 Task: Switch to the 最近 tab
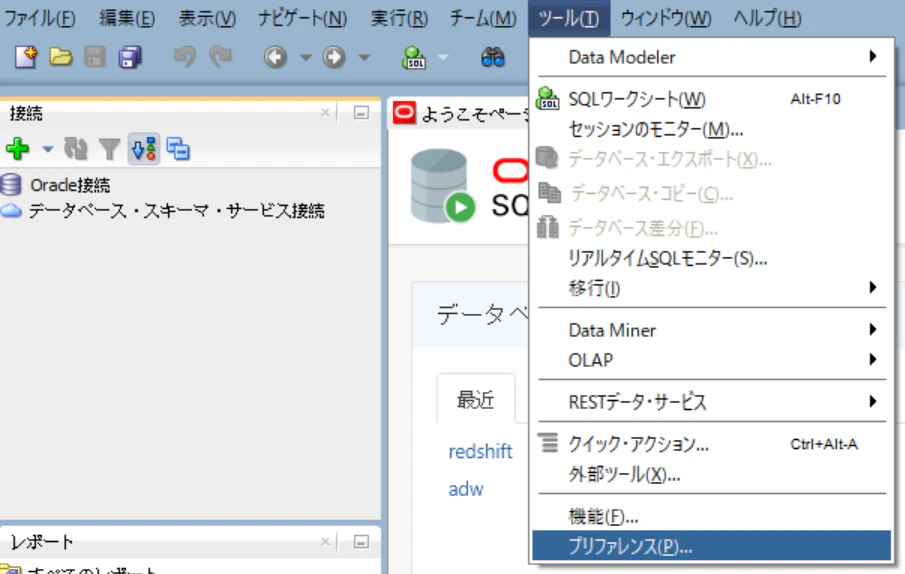tap(476, 399)
